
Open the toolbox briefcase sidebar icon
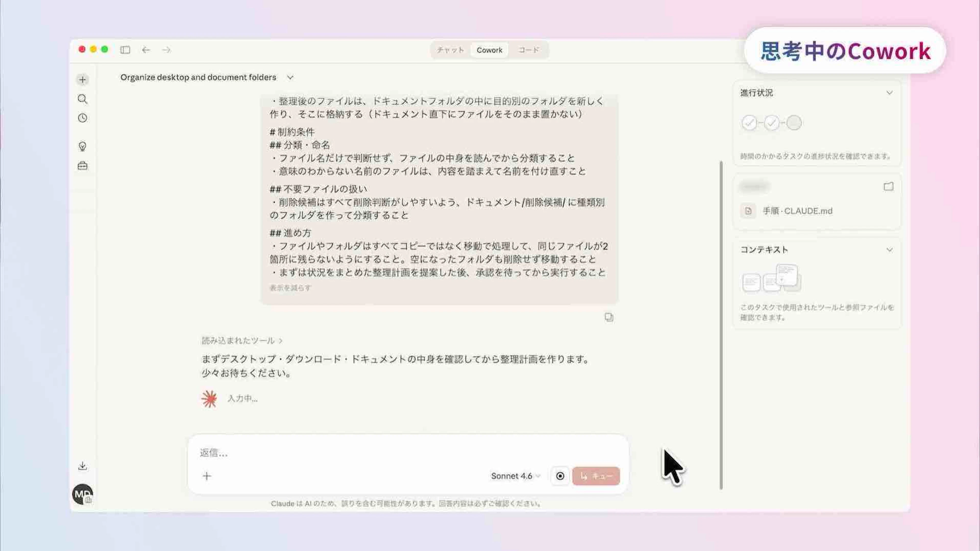(x=82, y=166)
